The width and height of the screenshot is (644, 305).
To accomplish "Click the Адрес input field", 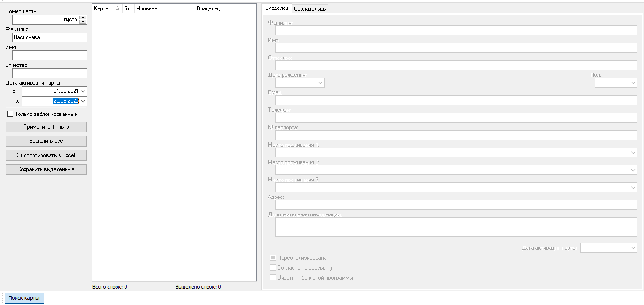I will (456, 205).
